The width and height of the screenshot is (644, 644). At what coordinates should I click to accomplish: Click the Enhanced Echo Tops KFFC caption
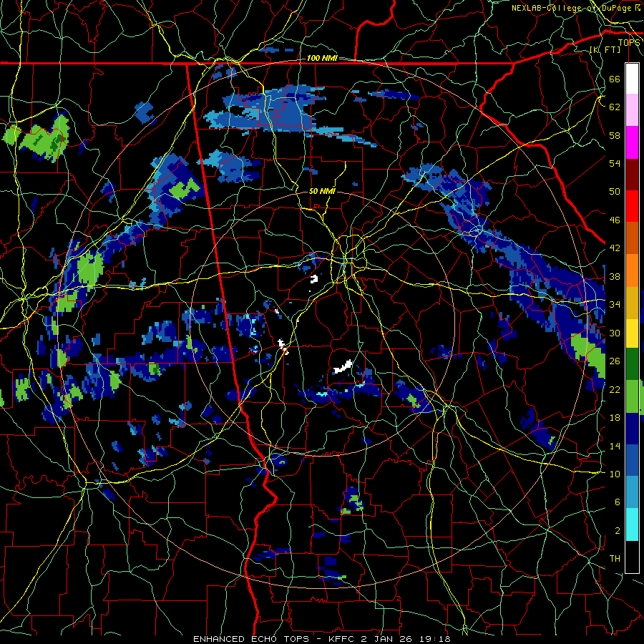pyautogui.click(x=321, y=639)
